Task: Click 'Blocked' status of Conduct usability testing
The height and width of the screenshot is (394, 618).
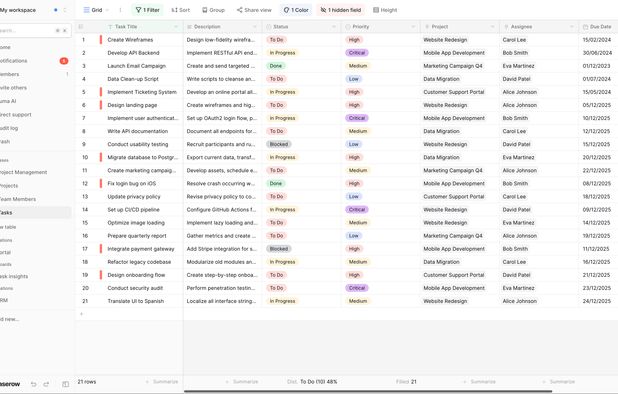Action: (x=279, y=144)
